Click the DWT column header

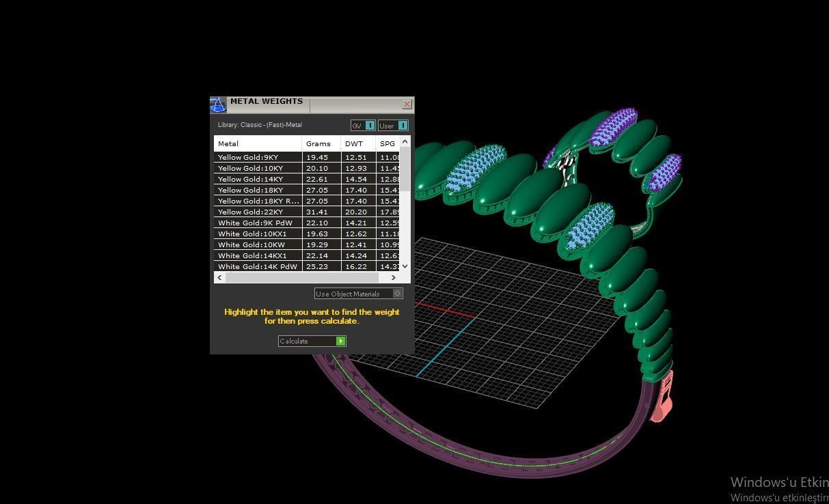(358, 143)
